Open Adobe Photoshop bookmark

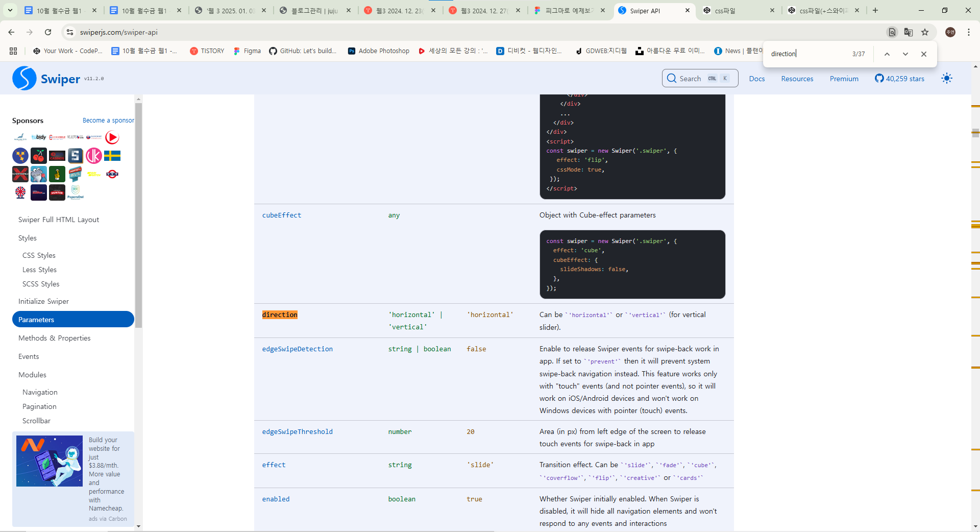tap(379, 51)
